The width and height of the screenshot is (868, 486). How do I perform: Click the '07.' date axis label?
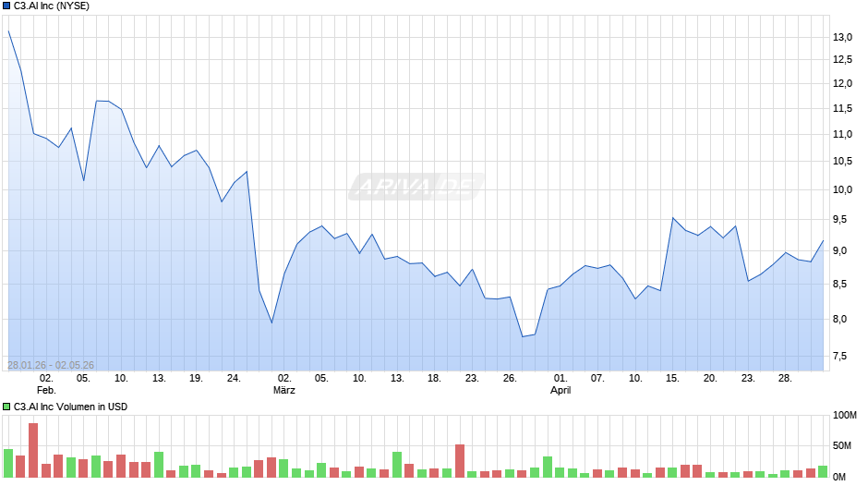(x=597, y=379)
